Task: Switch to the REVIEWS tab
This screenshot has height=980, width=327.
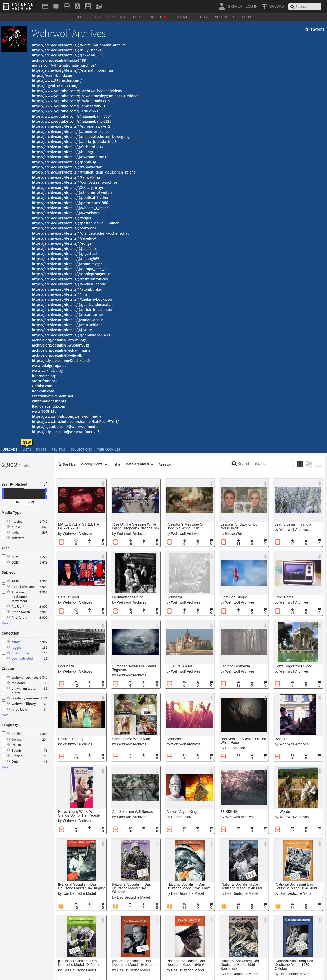Action: (58, 449)
